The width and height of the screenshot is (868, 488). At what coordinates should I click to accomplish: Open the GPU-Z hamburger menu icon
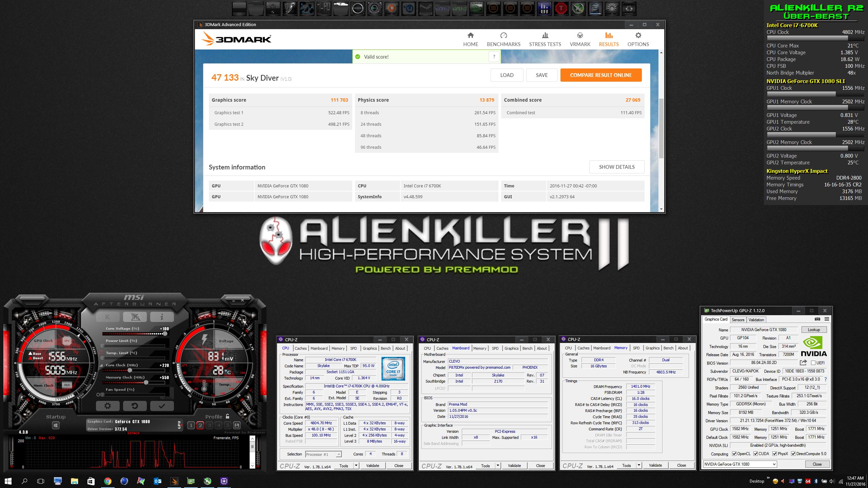(827, 319)
